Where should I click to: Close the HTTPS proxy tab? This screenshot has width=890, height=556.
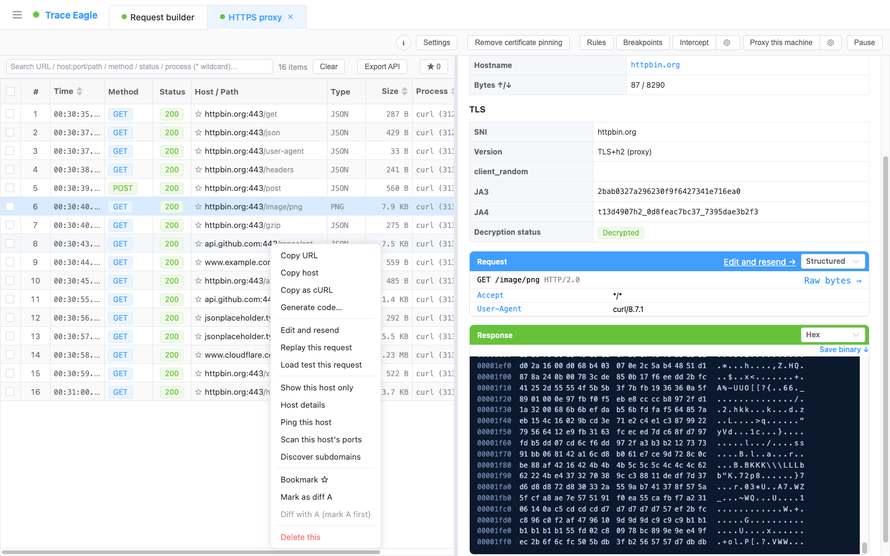(291, 17)
